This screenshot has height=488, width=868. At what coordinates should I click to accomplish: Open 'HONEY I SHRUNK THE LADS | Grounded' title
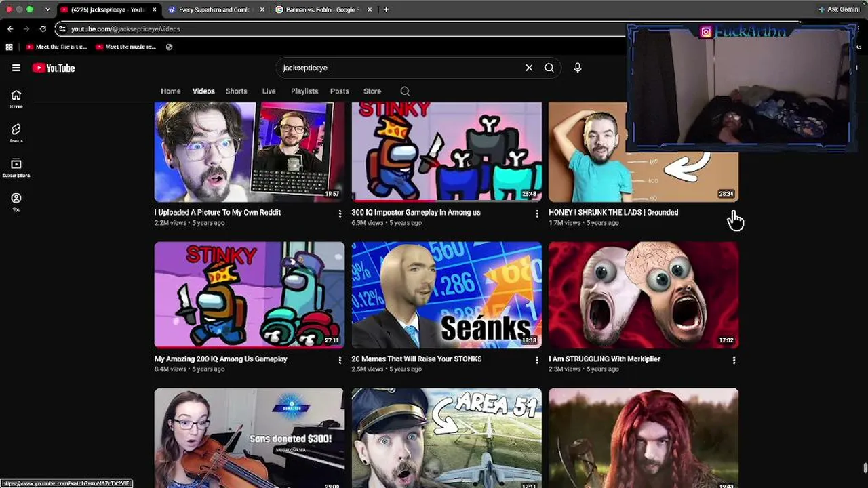click(x=613, y=212)
